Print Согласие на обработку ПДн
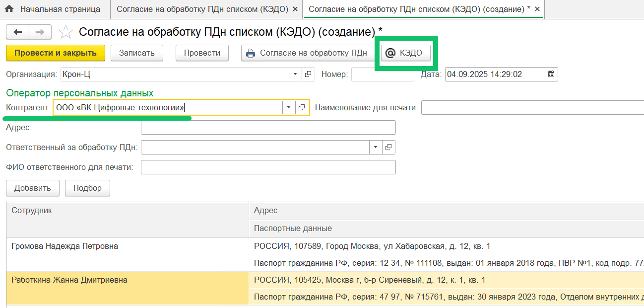 tap(307, 53)
